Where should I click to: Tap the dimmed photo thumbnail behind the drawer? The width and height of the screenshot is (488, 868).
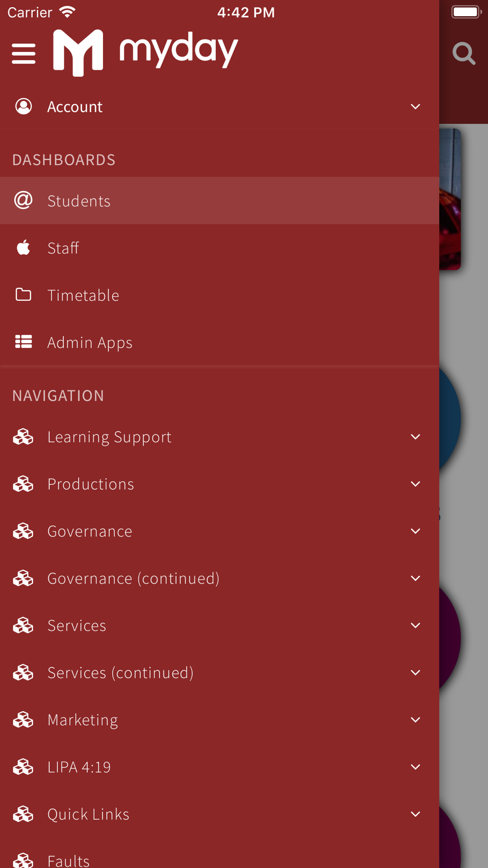pyautogui.click(x=450, y=199)
